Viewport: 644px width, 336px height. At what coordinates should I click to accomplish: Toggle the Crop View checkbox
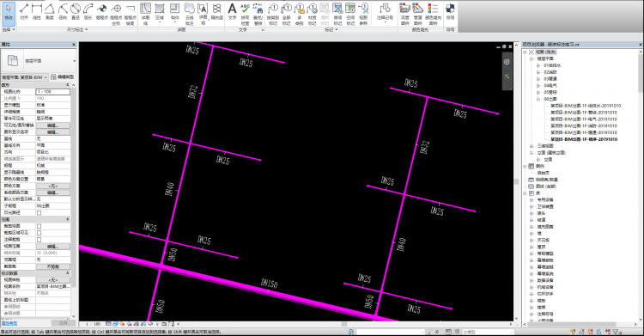(39, 226)
